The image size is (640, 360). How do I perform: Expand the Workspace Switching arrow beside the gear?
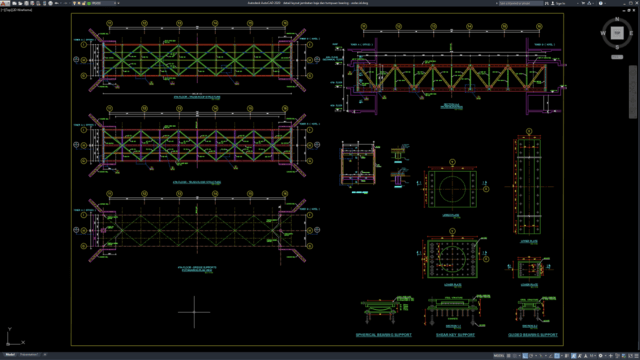coord(606,356)
